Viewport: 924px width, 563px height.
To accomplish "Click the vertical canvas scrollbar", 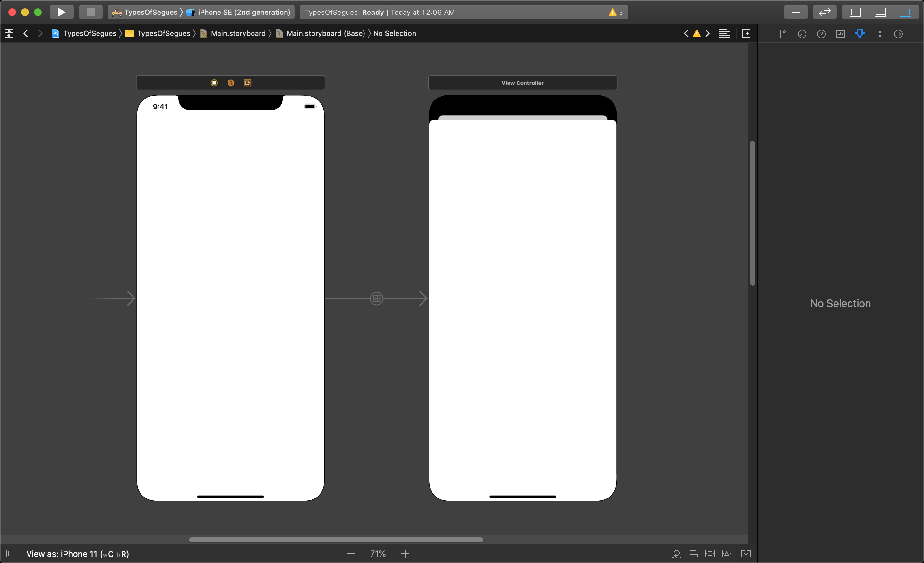I will point(752,213).
